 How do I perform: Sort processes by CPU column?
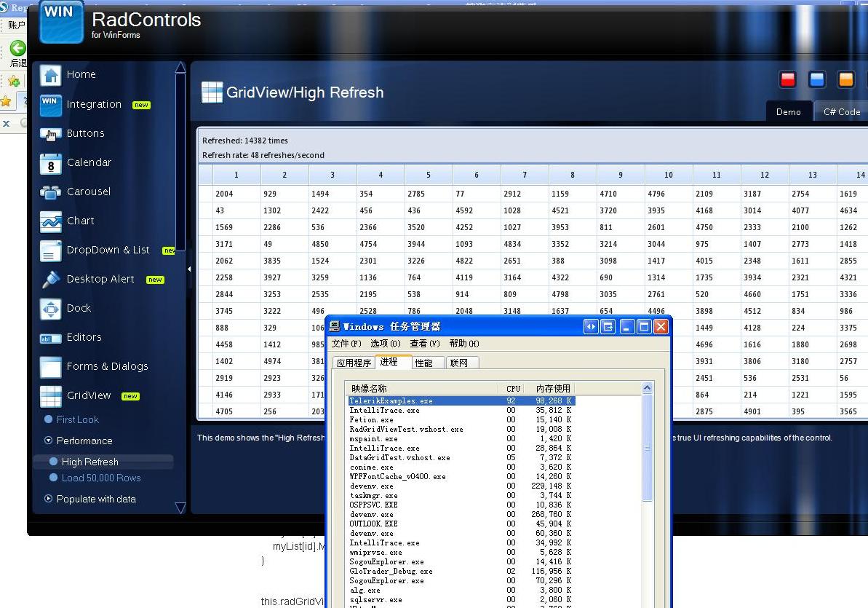[513, 389]
